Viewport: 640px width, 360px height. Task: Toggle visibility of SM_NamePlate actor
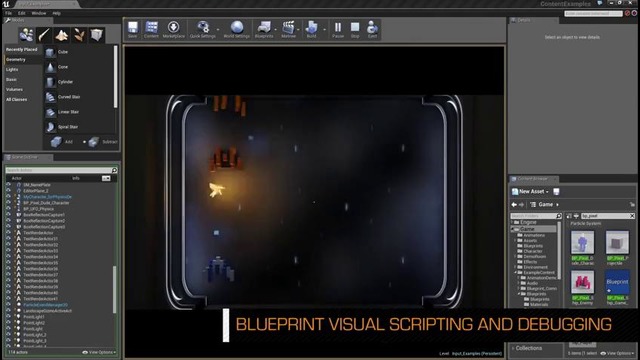coord(8,185)
